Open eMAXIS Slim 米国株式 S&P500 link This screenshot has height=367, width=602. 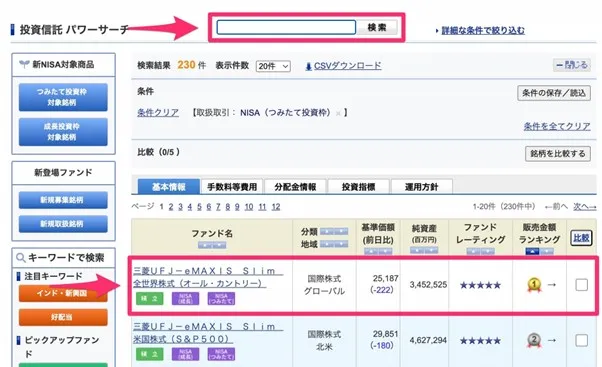coord(208,333)
